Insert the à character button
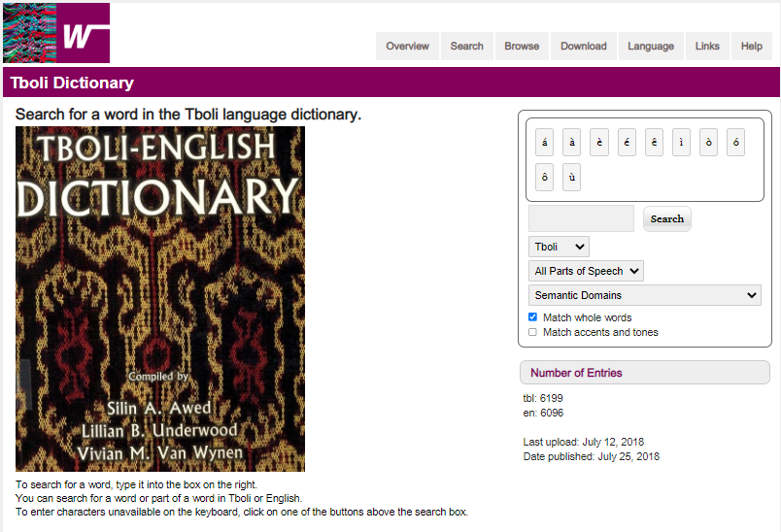Viewport: 781px width, 532px height. click(572, 143)
